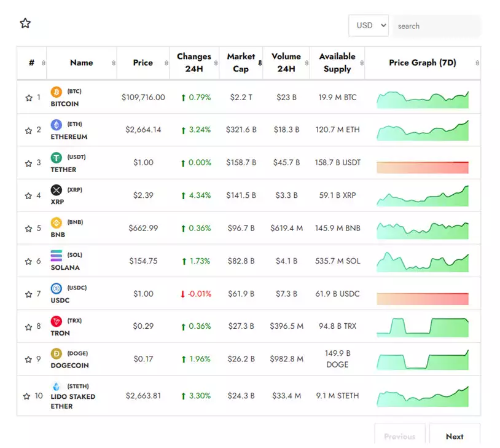Click Lido Staked Ether market cap $24.3 B
The height and width of the screenshot is (448, 500).
tap(241, 396)
